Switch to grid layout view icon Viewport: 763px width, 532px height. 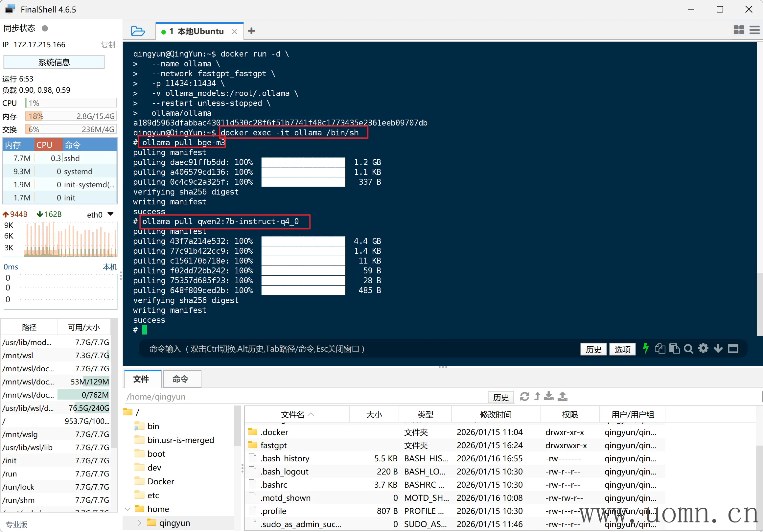pos(739,30)
